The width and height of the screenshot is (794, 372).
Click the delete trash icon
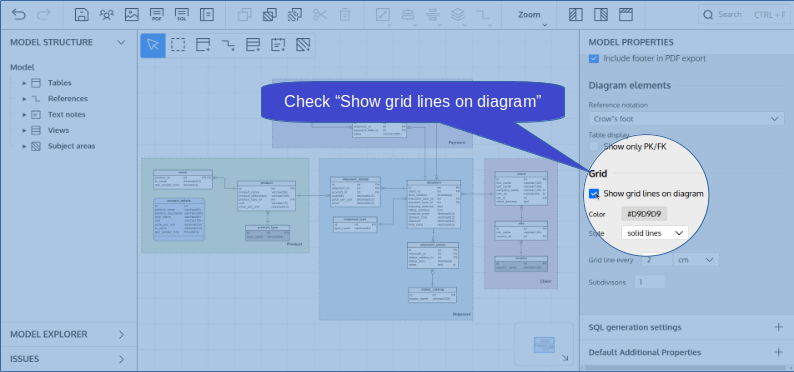coord(345,15)
